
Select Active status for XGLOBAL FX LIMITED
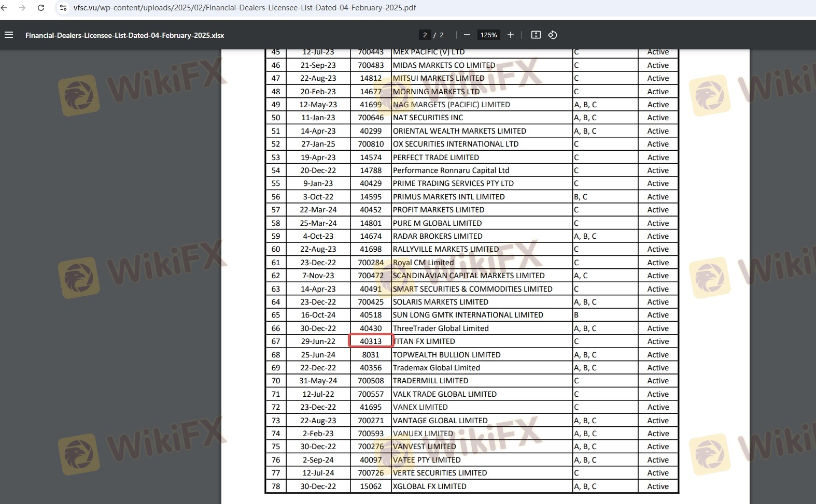tap(658, 486)
